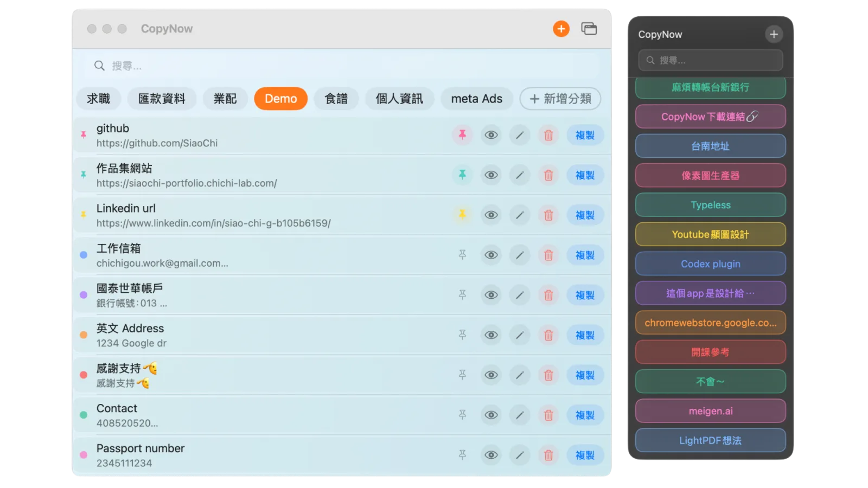Screen dimensions: 868x488
Task: Delete the Contact entry
Action: click(548, 415)
